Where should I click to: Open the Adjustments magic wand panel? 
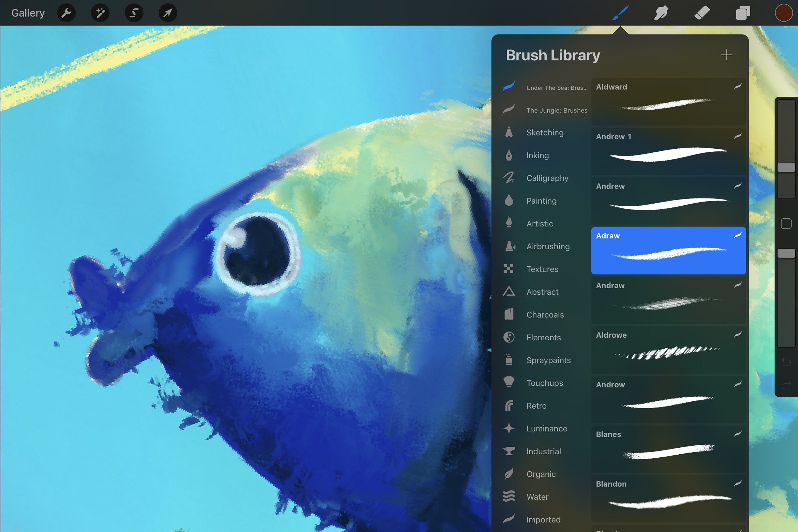(100, 13)
